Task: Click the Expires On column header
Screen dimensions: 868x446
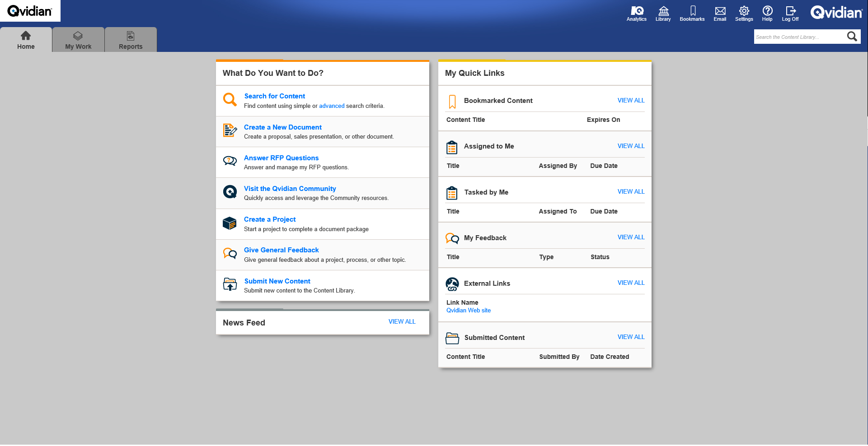Action: click(x=603, y=120)
